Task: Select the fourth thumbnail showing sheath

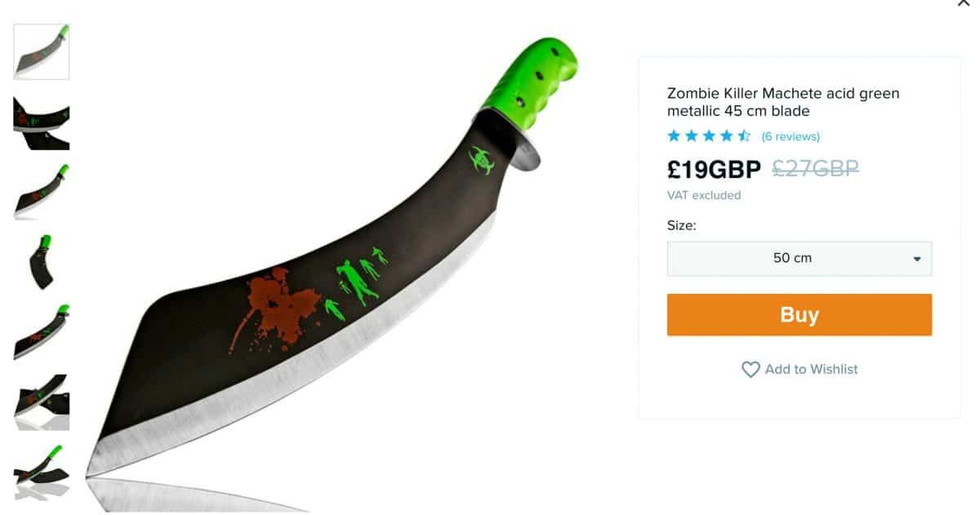Action: 42,262
